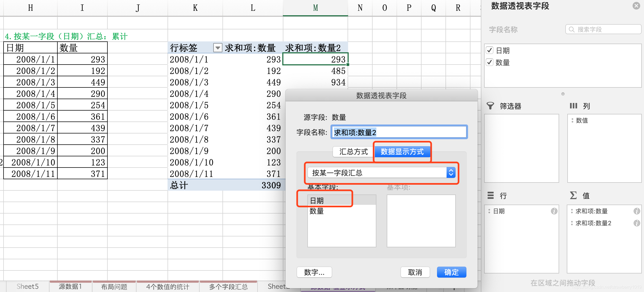Viewport: 644px width, 292px height.
Task: Close the PivotTable fields pane
Action: point(636,6)
